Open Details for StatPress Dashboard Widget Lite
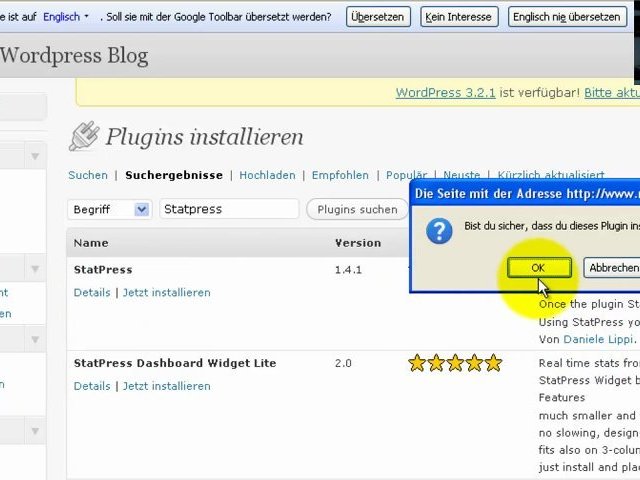This screenshot has width=640, height=480. (92, 386)
